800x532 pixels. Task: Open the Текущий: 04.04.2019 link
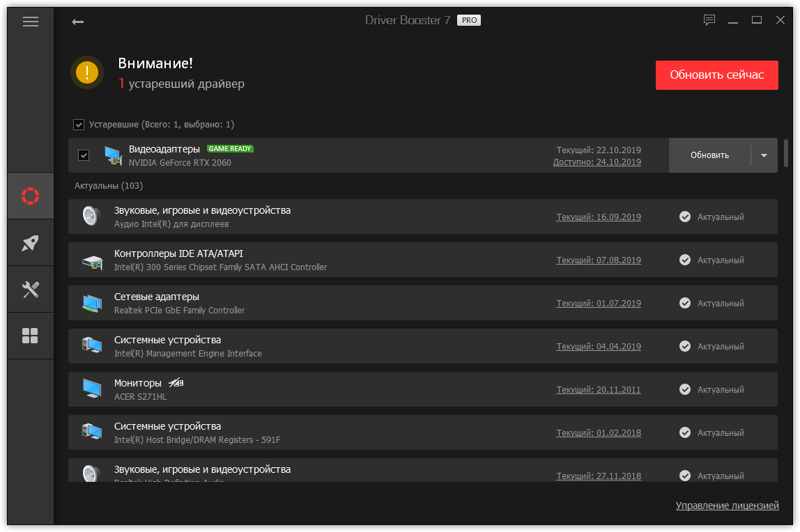pos(599,347)
